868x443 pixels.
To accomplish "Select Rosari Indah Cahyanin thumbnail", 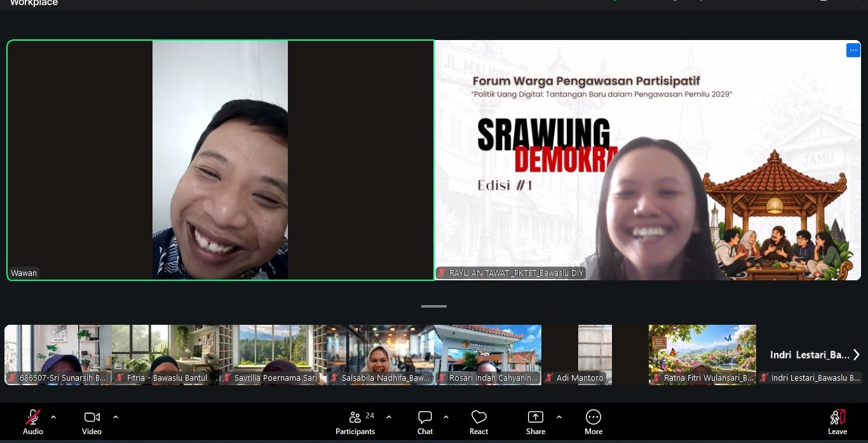I will click(487, 355).
